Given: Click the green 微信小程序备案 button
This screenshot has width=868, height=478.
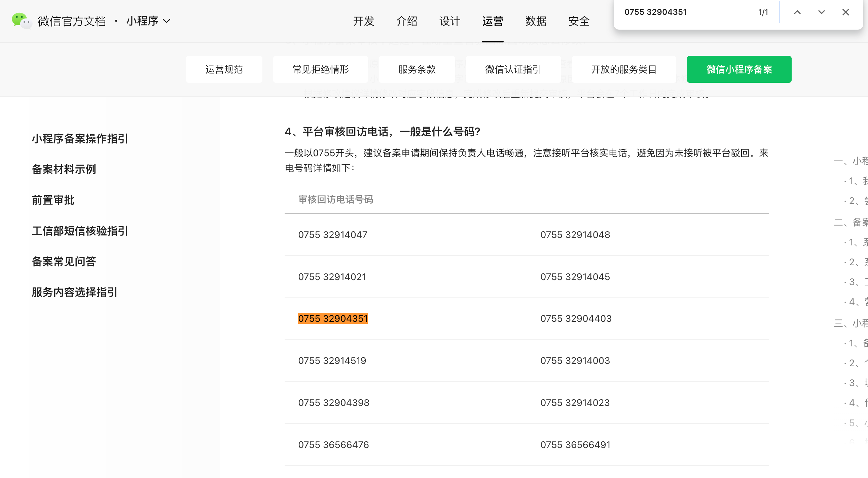Looking at the screenshot, I should point(739,69).
